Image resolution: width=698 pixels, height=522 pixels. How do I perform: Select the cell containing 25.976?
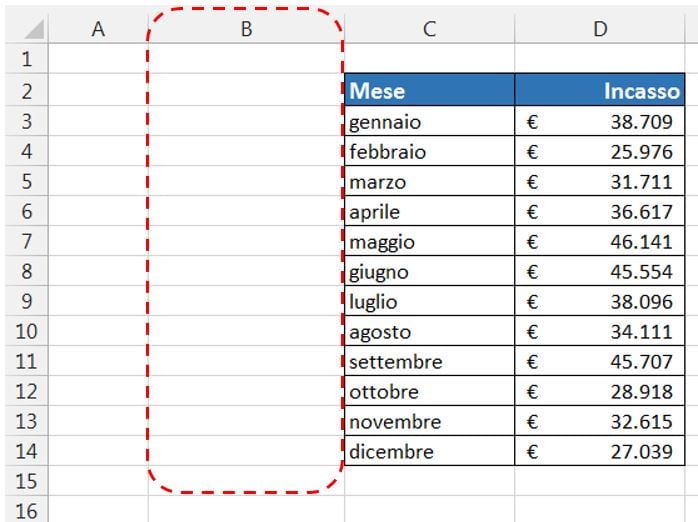pyautogui.click(x=600, y=151)
